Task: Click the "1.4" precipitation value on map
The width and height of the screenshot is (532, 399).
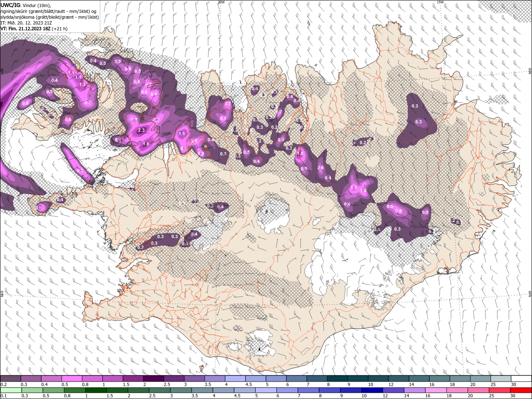Action: click(x=78, y=77)
